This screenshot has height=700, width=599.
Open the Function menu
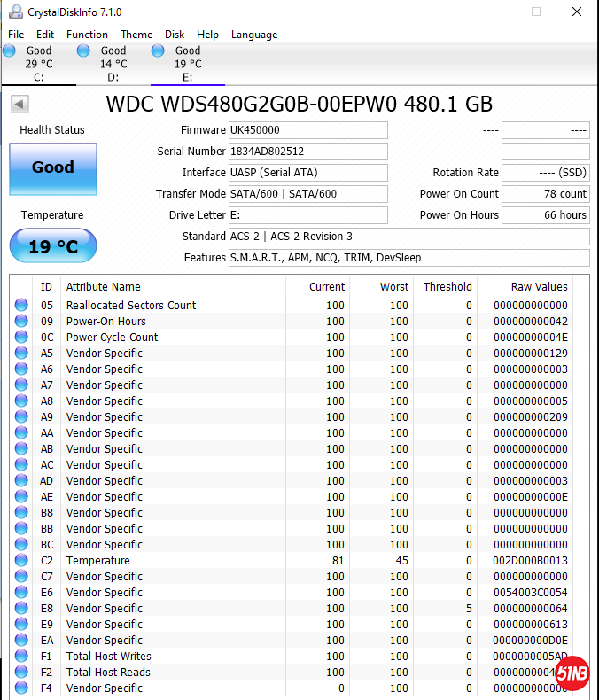[87, 35]
